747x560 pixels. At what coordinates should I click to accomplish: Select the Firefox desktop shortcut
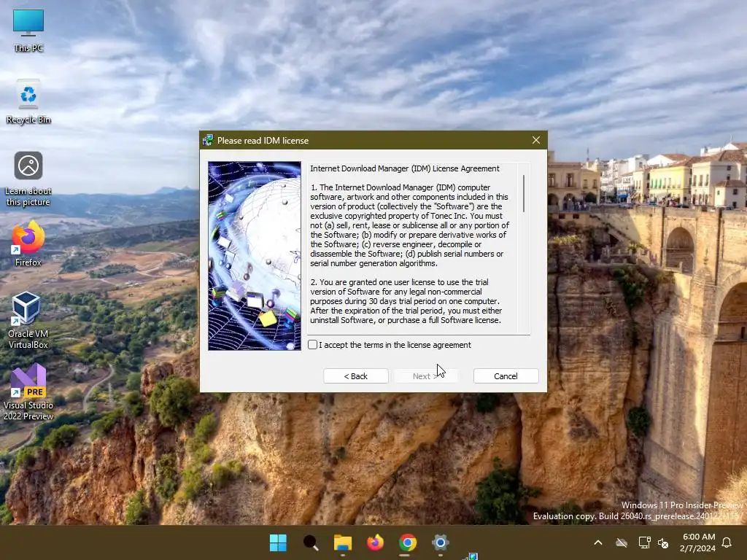(x=28, y=244)
